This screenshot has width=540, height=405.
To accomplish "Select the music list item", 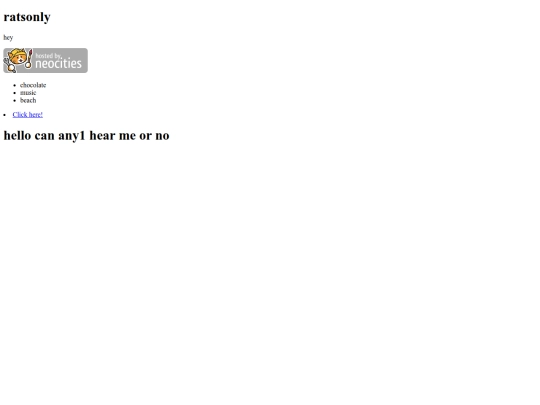I will [x=28, y=93].
